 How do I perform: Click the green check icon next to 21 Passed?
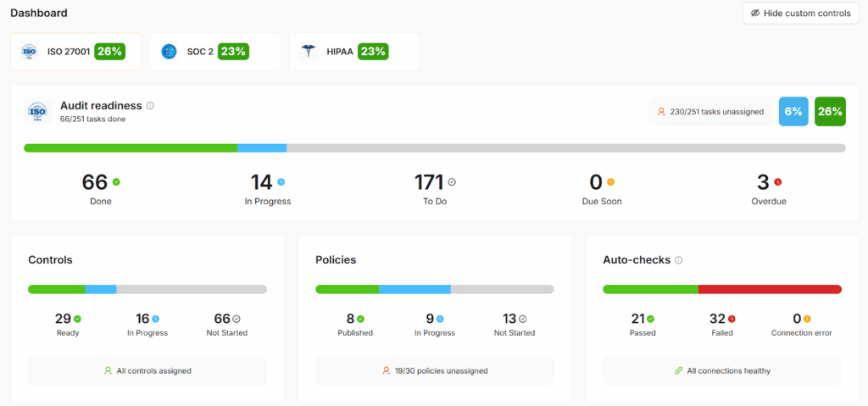(650, 319)
